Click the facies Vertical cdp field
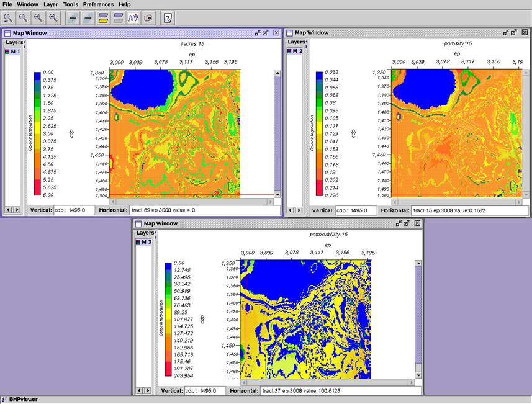This screenshot has height=404, width=532. click(x=74, y=210)
